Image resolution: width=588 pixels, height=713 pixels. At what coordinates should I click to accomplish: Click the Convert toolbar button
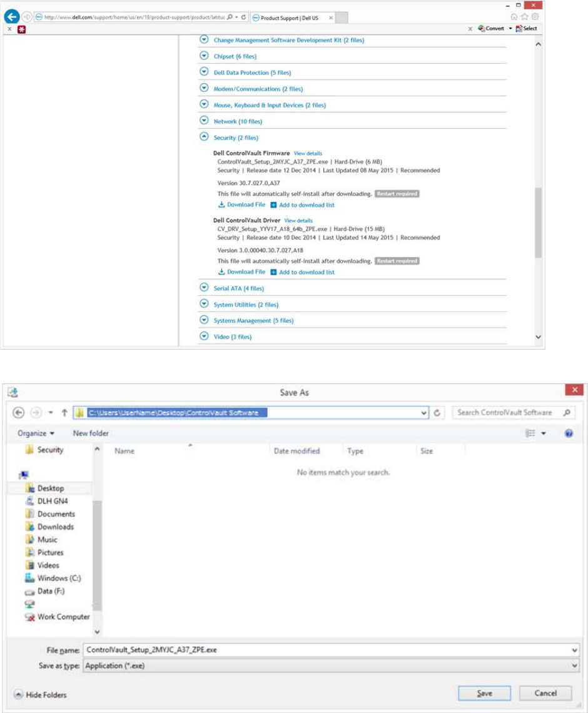491,28
